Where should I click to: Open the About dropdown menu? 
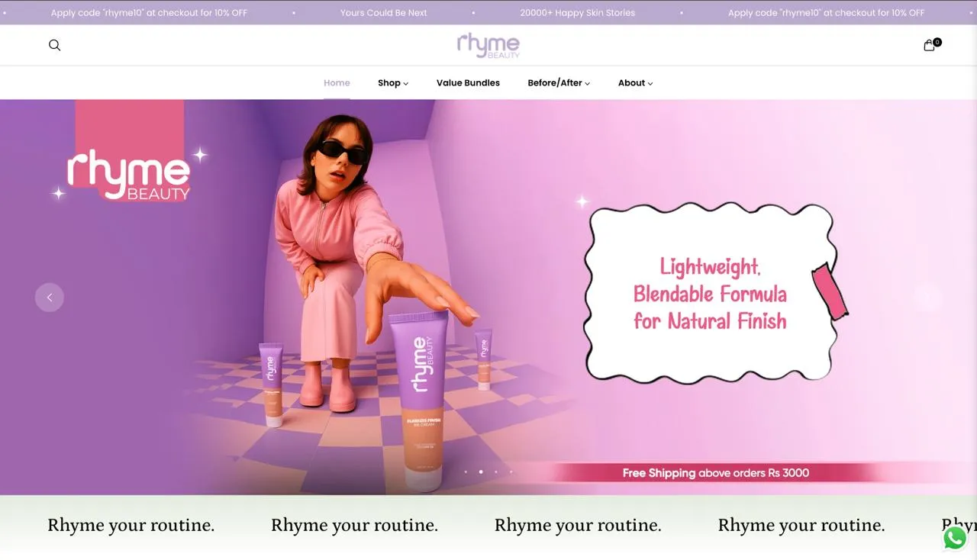click(x=635, y=82)
